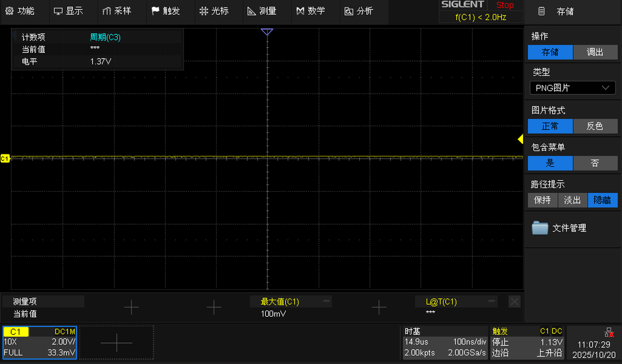622x364 pixels.
Task: Click the magnifier icon beside 分析
Action: [349, 11]
